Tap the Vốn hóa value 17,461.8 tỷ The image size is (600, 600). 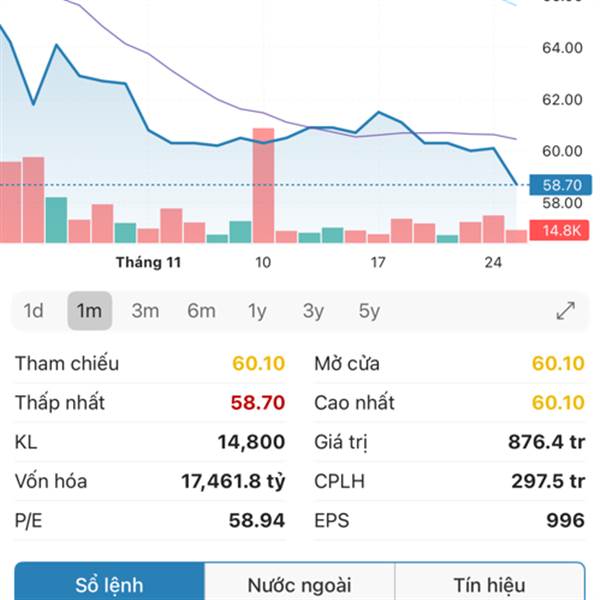233,481
